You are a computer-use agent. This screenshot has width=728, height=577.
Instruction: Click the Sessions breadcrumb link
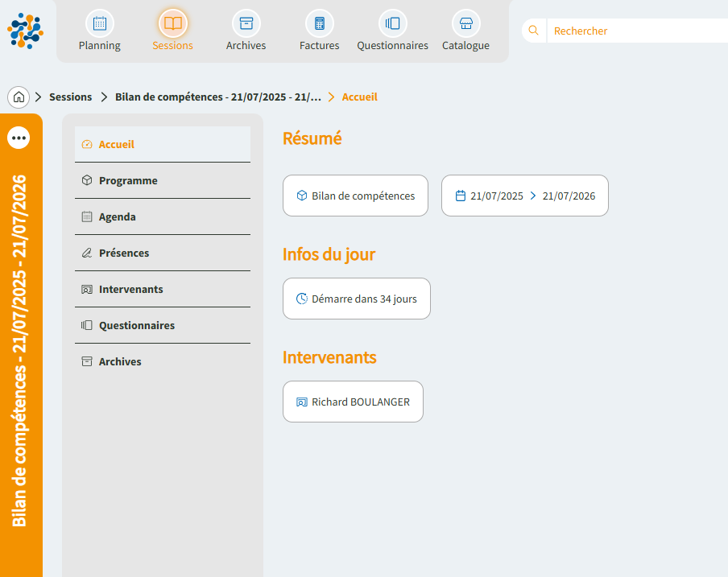click(x=71, y=97)
